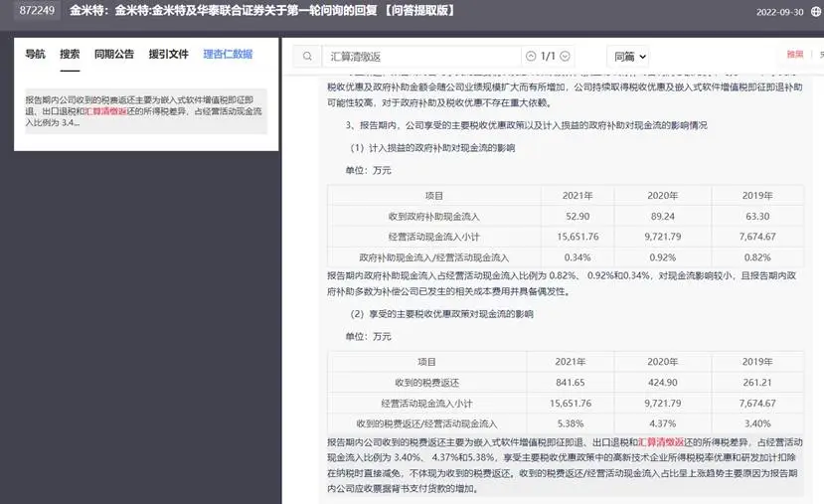Click 3.40% ratio cell in table
The image size is (824, 504).
coord(757,423)
